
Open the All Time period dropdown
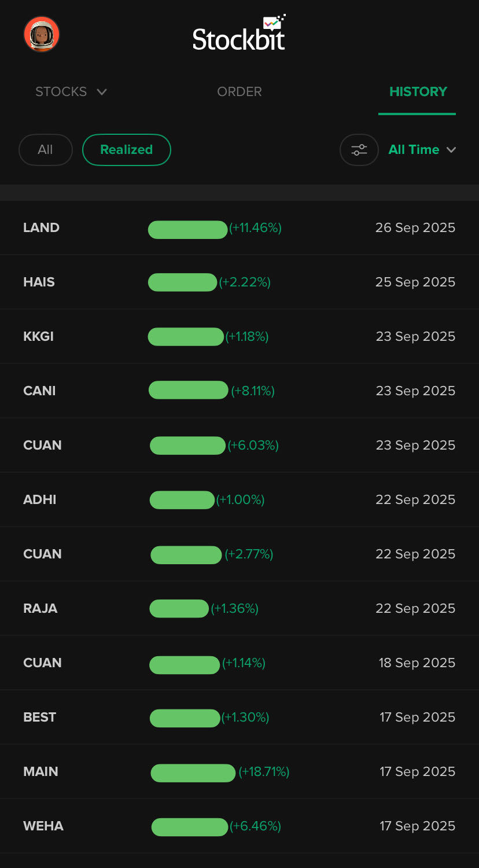pyautogui.click(x=422, y=150)
